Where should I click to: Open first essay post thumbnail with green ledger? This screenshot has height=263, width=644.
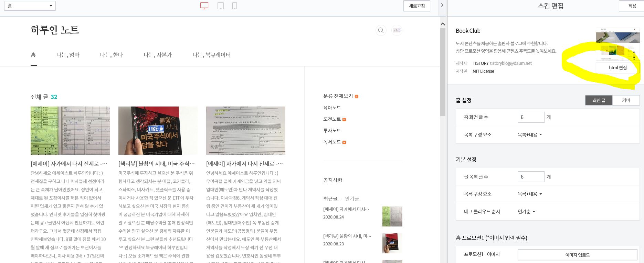tap(70, 131)
